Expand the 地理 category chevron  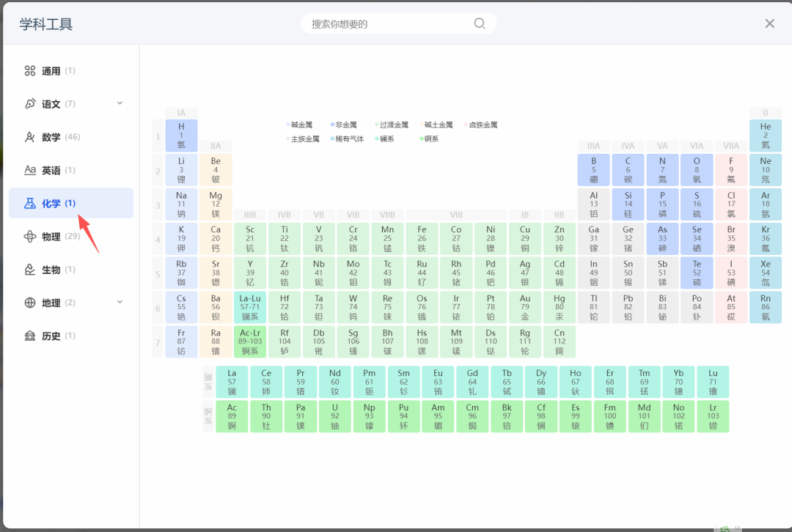click(120, 302)
